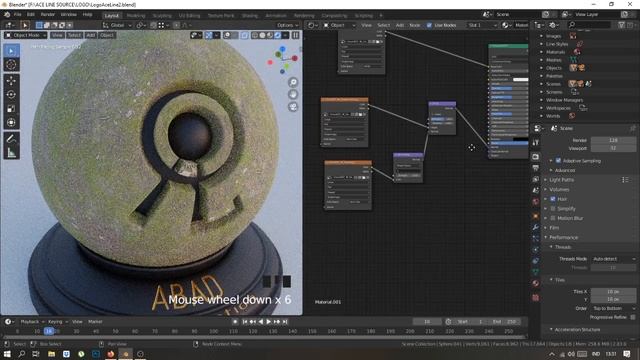Click the Tiles X value field
This screenshot has height=360, width=640.
613,291
